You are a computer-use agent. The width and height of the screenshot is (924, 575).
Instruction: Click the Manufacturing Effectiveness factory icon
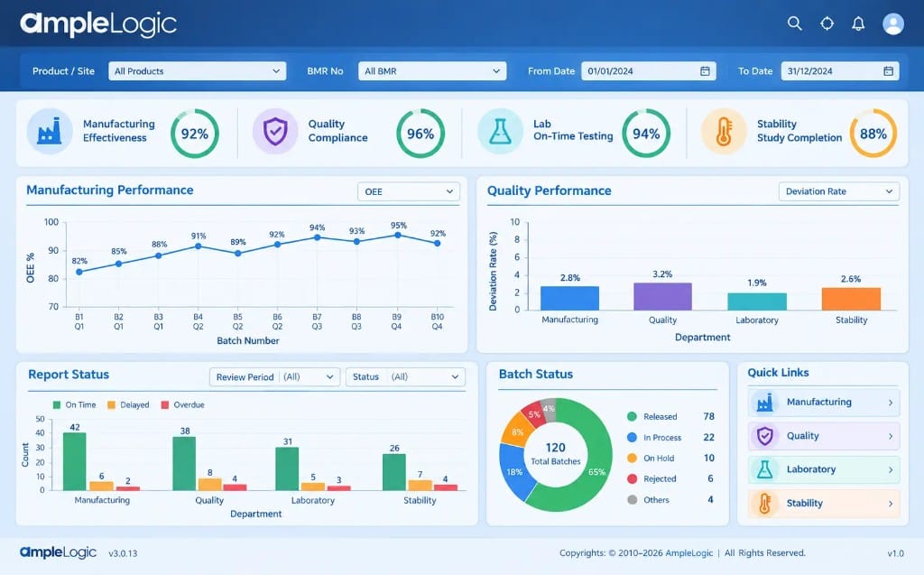(x=50, y=131)
